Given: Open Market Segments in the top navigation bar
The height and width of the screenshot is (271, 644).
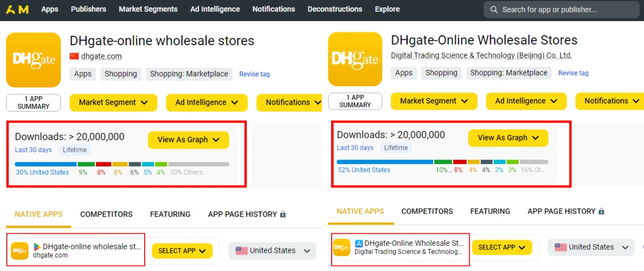Looking at the screenshot, I should [x=148, y=9].
